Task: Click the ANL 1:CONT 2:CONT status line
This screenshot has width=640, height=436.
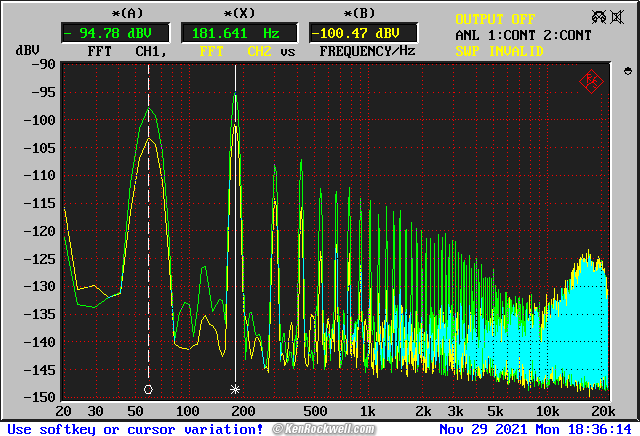Action: pyautogui.click(x=523, y=35)
